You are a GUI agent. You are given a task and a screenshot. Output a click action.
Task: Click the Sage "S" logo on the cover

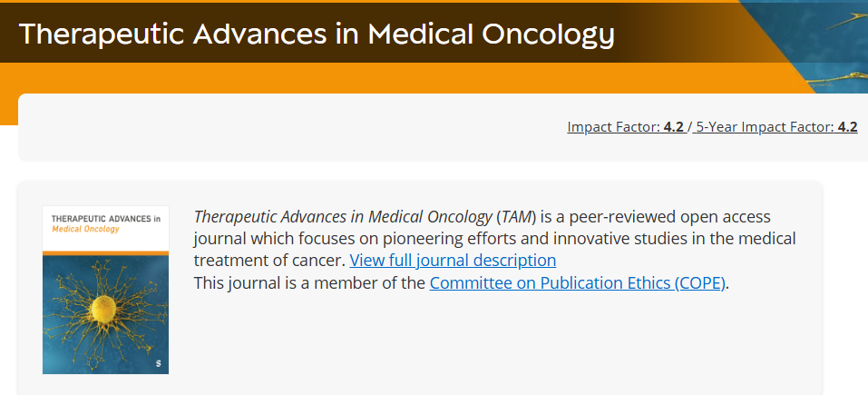click(158, 363)
